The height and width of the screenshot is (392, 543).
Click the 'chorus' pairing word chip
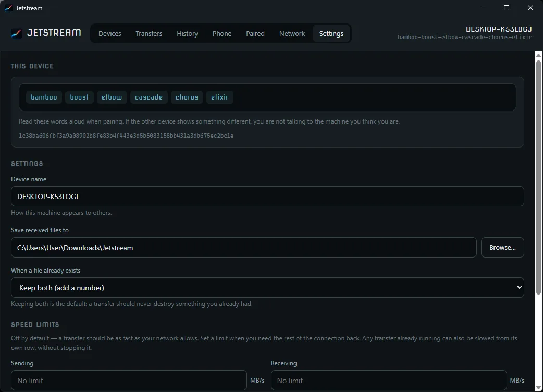click(187, 97)
